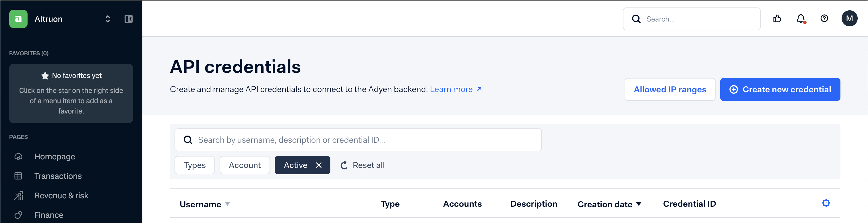Click Create new credential button

coord(780,89)
